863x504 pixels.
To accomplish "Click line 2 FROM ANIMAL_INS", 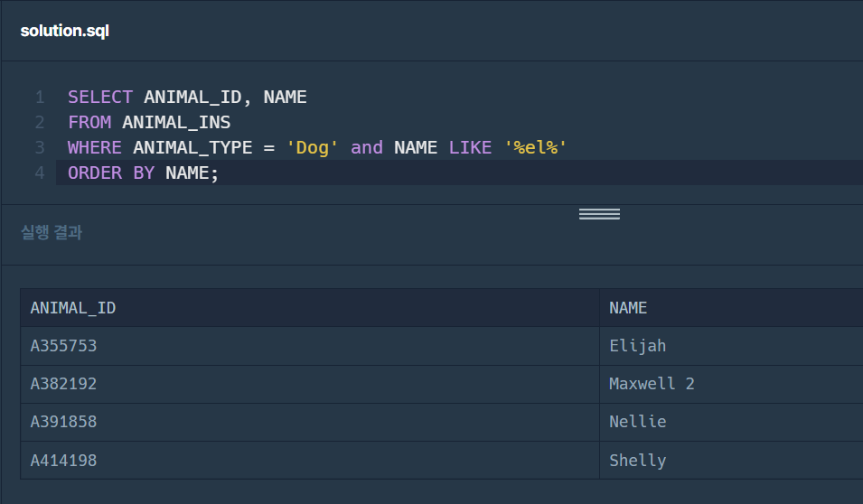I will point(149,122).
